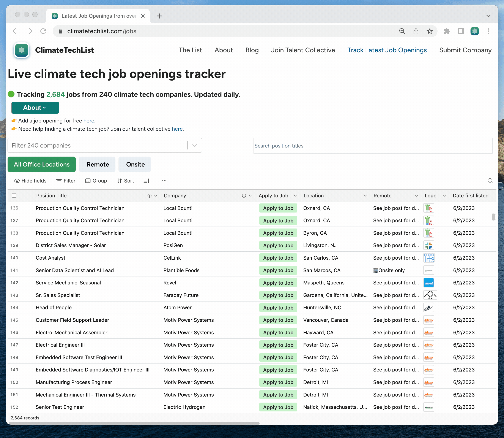Bookmark this page with star icon
Viewport: 504px width, 438px height.
click(x=430, y=31)
